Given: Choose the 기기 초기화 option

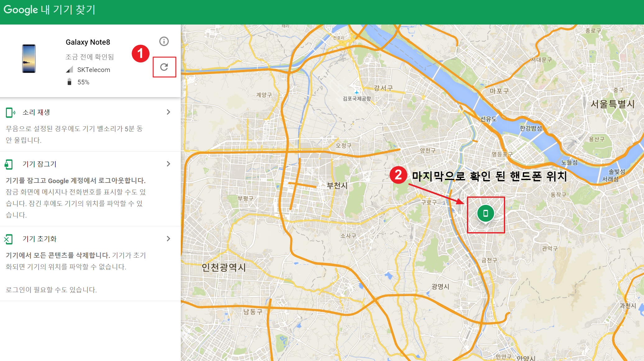Looking at the screenshot, I should [39, 239].
